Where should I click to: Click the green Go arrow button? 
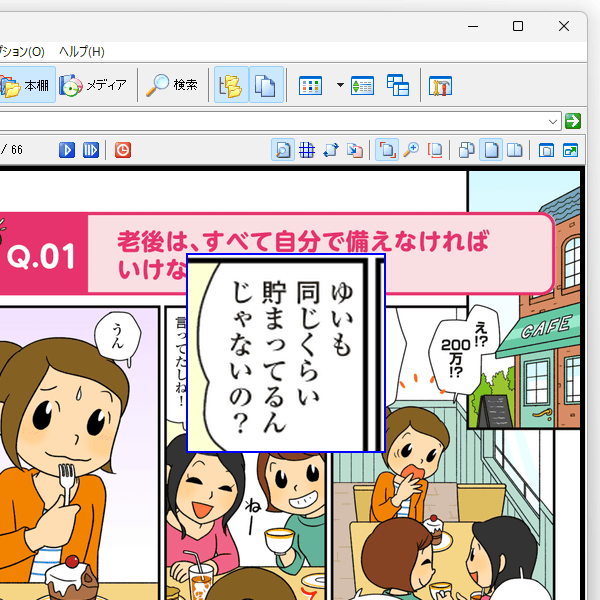pos(573,121)
